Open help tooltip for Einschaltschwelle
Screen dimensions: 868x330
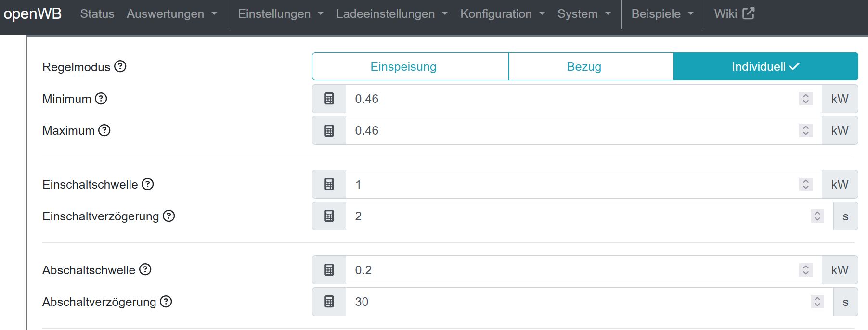pos(148,184)
